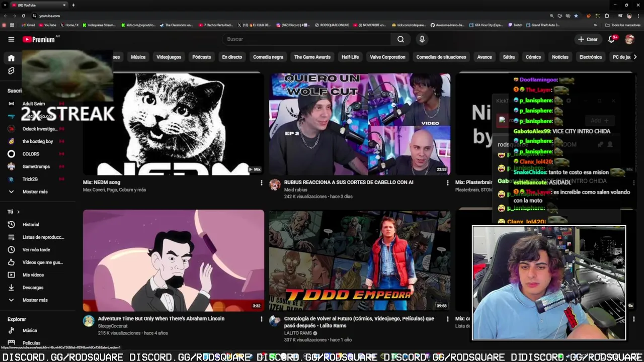Advance chips with the right arrow

click(635, 57)
